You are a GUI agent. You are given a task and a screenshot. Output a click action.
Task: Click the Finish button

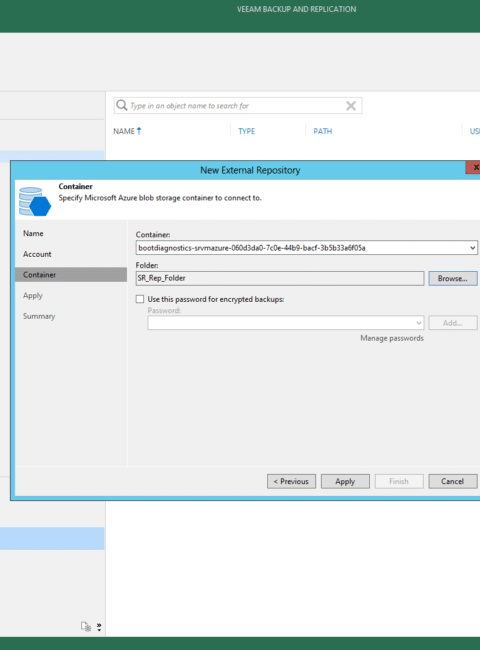[399, 481]
